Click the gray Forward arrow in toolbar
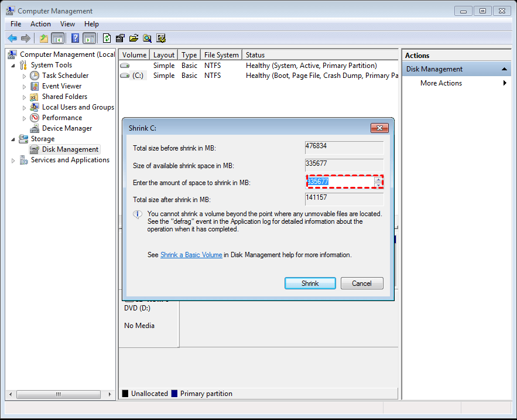Image resolution: width=517 pixels, height=420 pixels. [x=26, y=38]
